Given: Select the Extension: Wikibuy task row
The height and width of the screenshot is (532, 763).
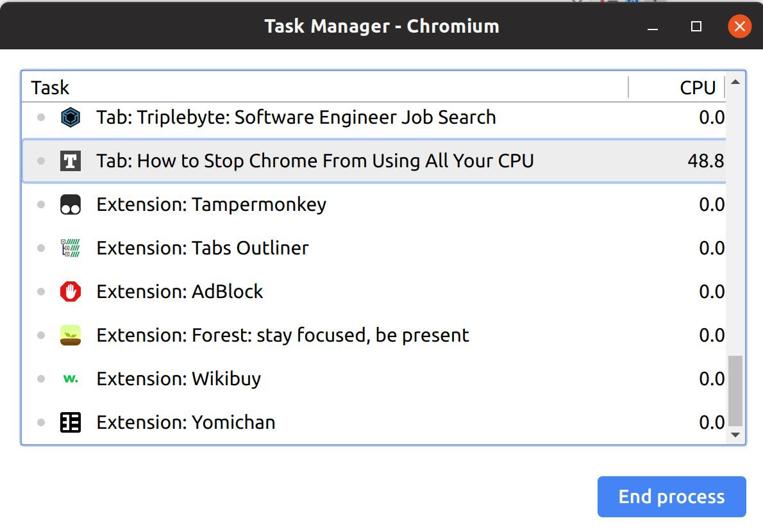Looking at the screenshot, I should pyautogui.click(x=374, y=379).
